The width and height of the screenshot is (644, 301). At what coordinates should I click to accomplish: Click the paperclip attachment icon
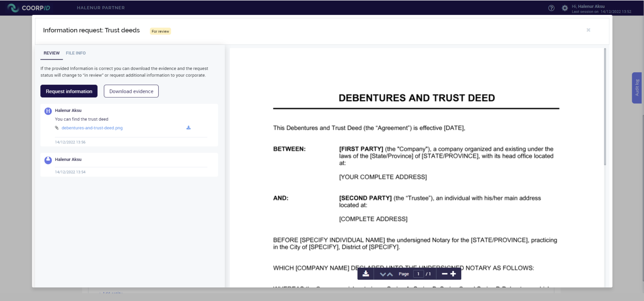[57, 128]
